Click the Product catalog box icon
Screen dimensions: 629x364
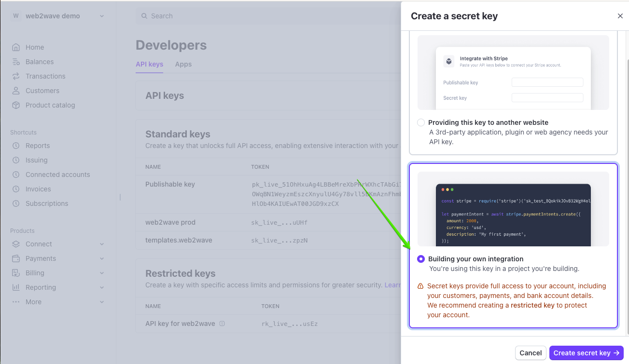point(16,105)
